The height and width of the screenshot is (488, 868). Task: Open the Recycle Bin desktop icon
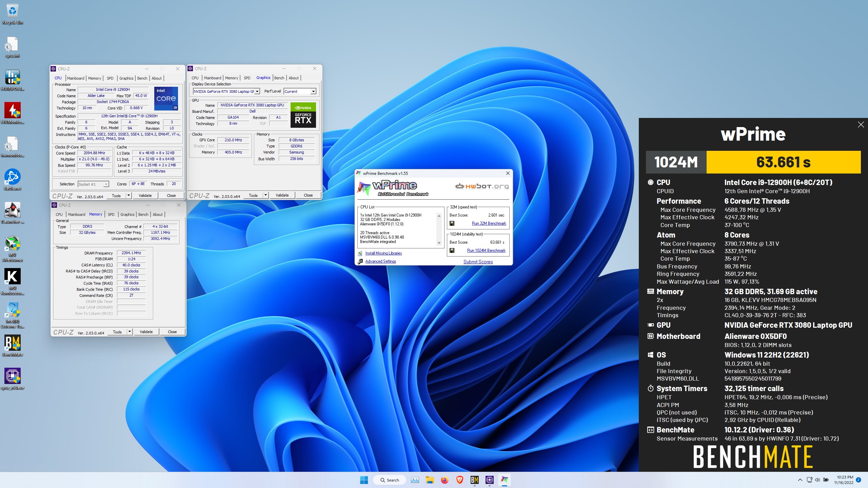pos(13,14)
